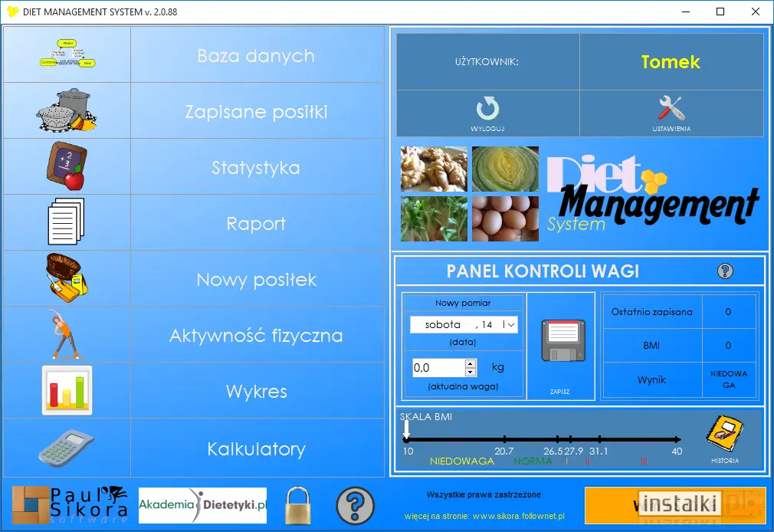Click the large question mark help icon

pyautogui.click(x=355, y=505)
